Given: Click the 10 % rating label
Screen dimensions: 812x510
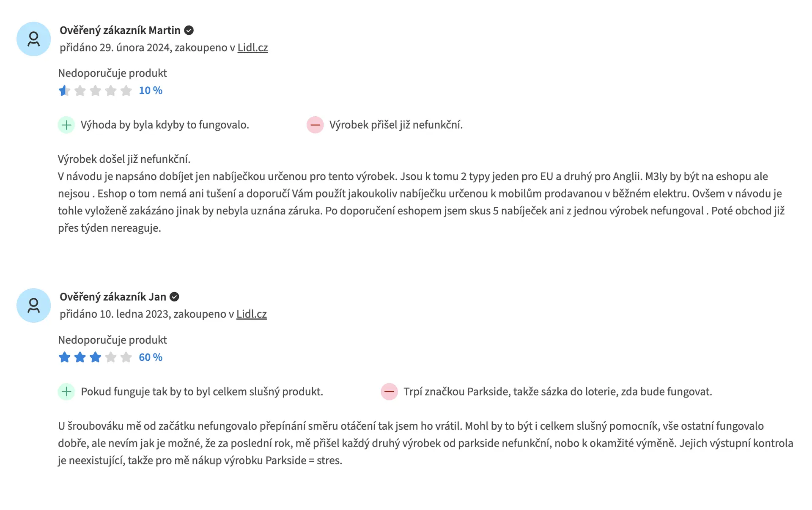Looking at the screenshot, I should click(x=151, y=90).
